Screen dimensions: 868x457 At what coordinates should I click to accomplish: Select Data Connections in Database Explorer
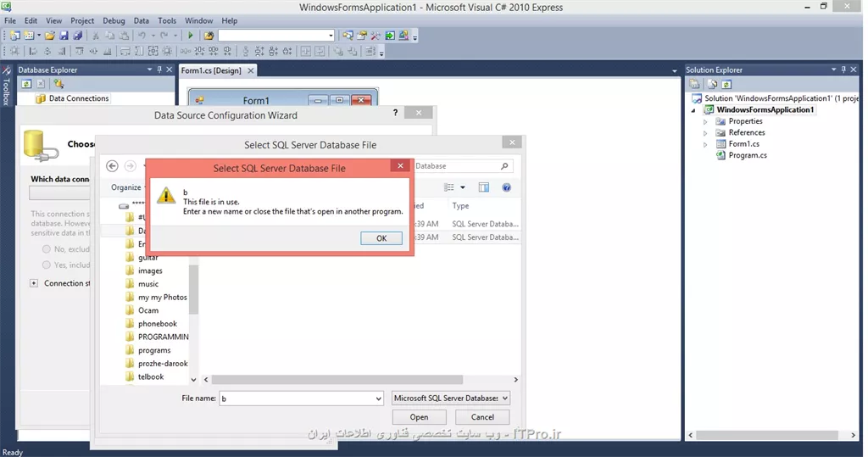tap(79, 98)
